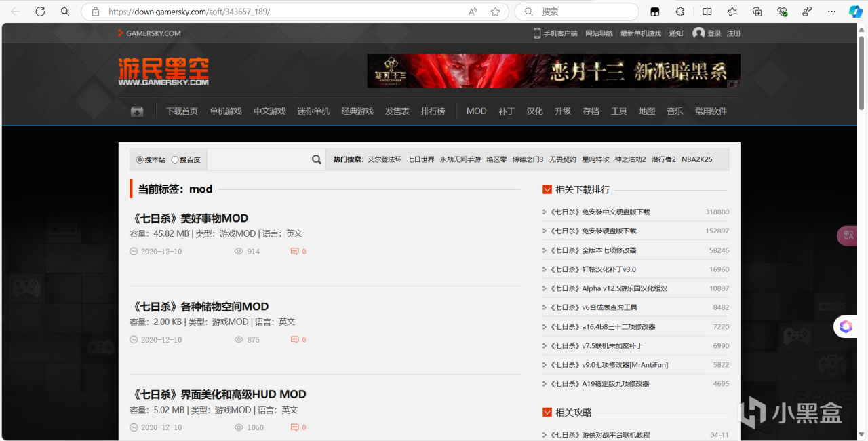
Task: Click the browser address bar URL
Action: tap(189, 12)
